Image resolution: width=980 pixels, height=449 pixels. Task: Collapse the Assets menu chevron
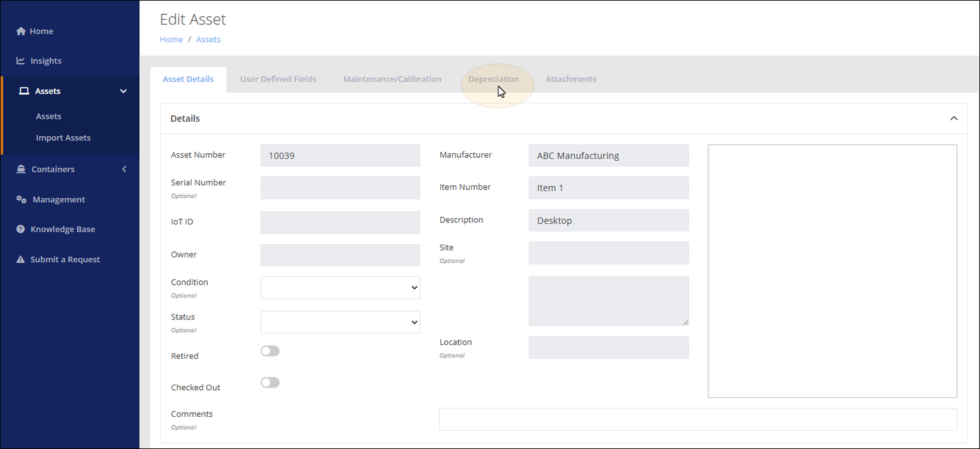pos(124,91)
